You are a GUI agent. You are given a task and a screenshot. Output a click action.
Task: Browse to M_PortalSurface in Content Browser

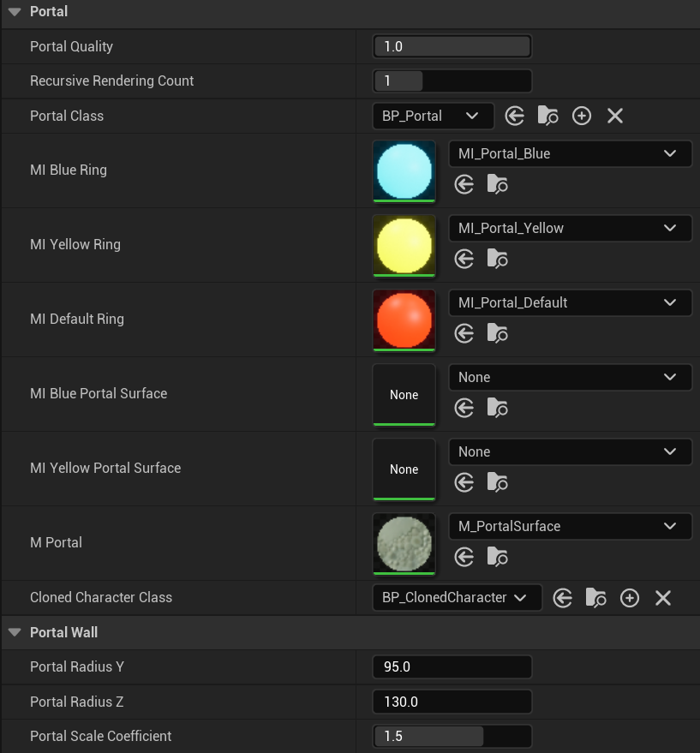pyautogui.click(x=497, y=557)
